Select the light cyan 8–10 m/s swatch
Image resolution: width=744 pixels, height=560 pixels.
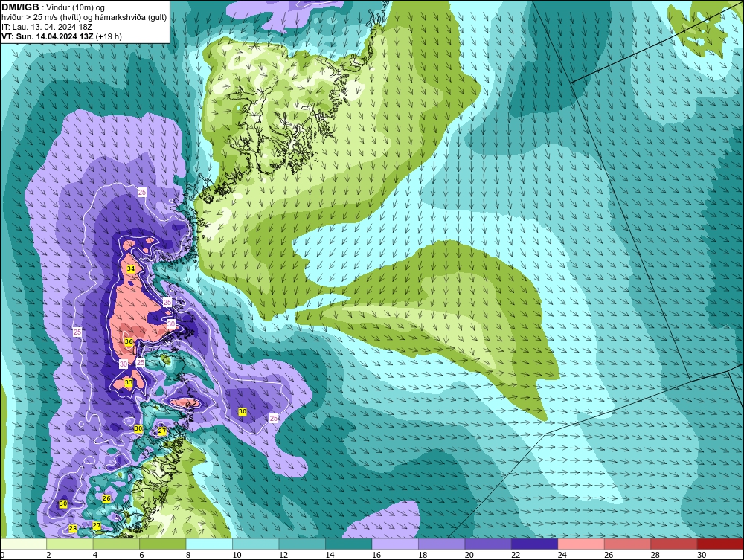point(209,544)
